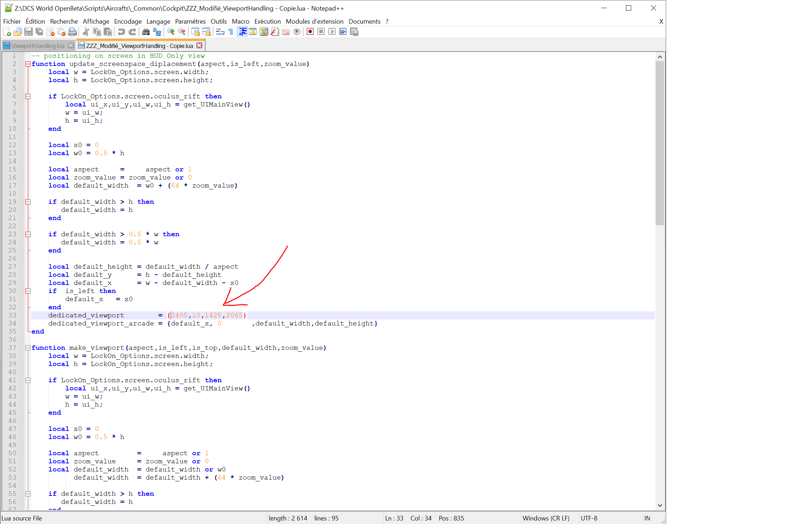
Task: Zoom in on the editor text
Action: (171, 32)
